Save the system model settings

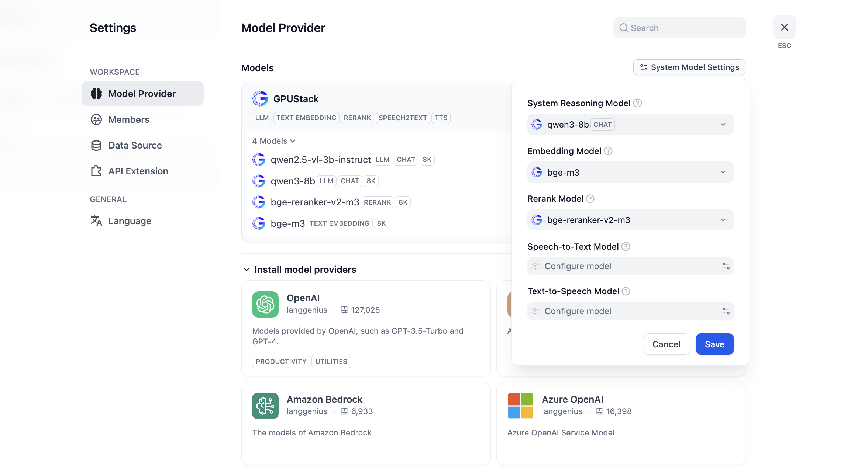(x=714, y=344)
